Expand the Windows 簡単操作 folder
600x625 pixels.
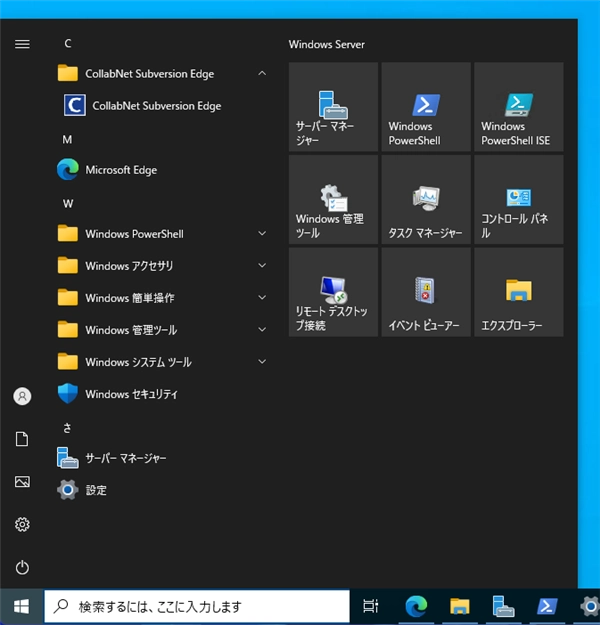[262, 298]
